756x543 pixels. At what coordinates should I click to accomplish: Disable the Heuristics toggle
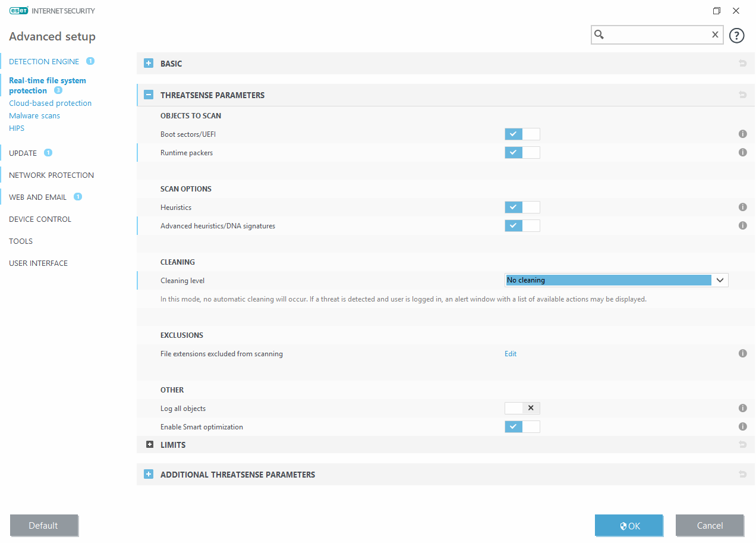522,208
